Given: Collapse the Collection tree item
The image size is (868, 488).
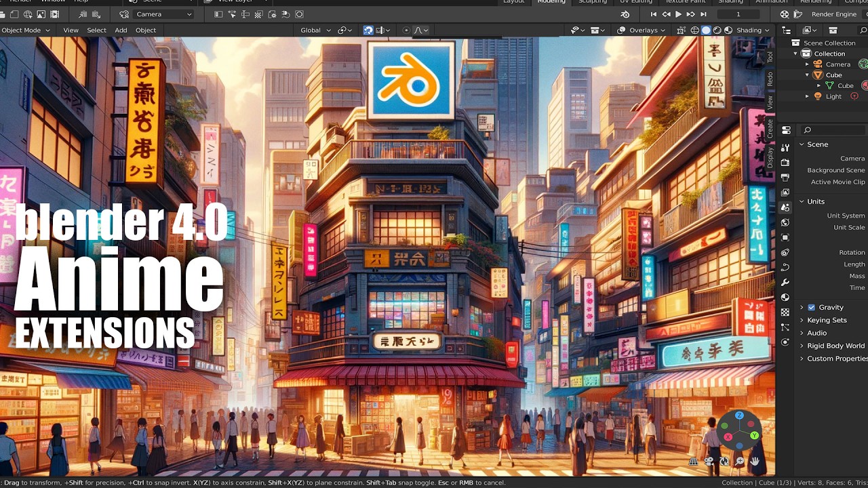Looking at the screenshot, I should click(795, 54).
